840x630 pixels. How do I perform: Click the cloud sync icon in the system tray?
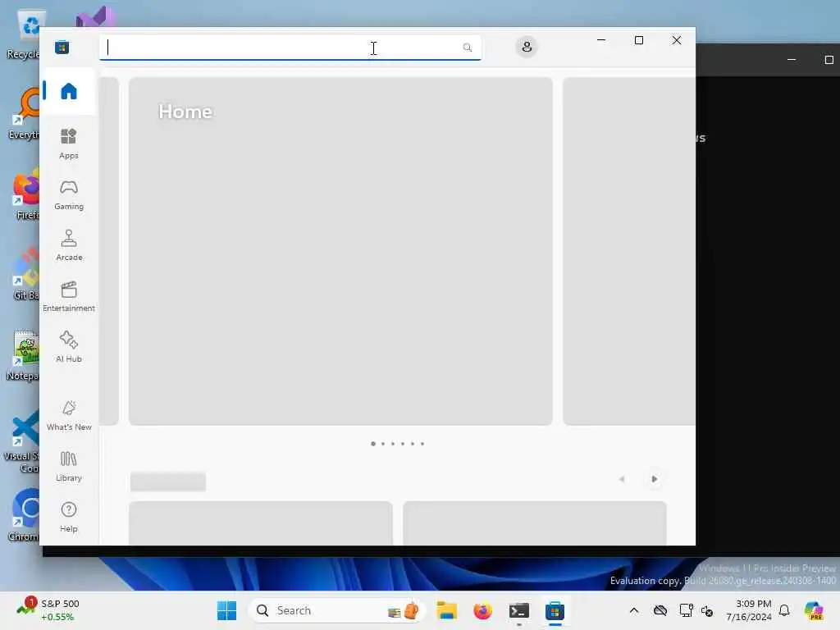[x=660, y=610]
